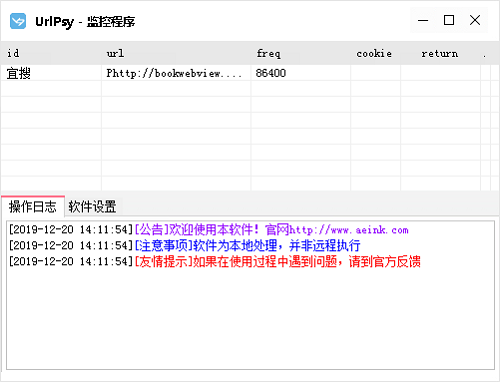Sort by the url column header

(x=176, y=53)
